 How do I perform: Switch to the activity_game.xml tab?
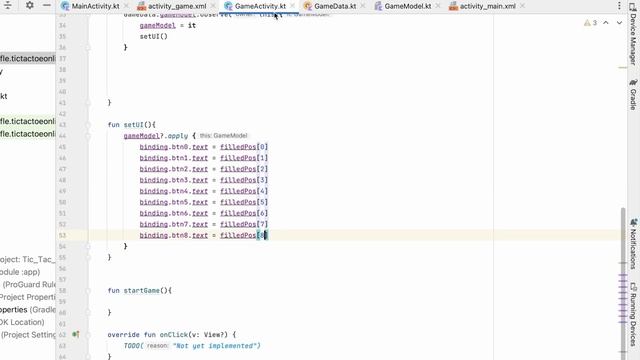click(177, 6)
